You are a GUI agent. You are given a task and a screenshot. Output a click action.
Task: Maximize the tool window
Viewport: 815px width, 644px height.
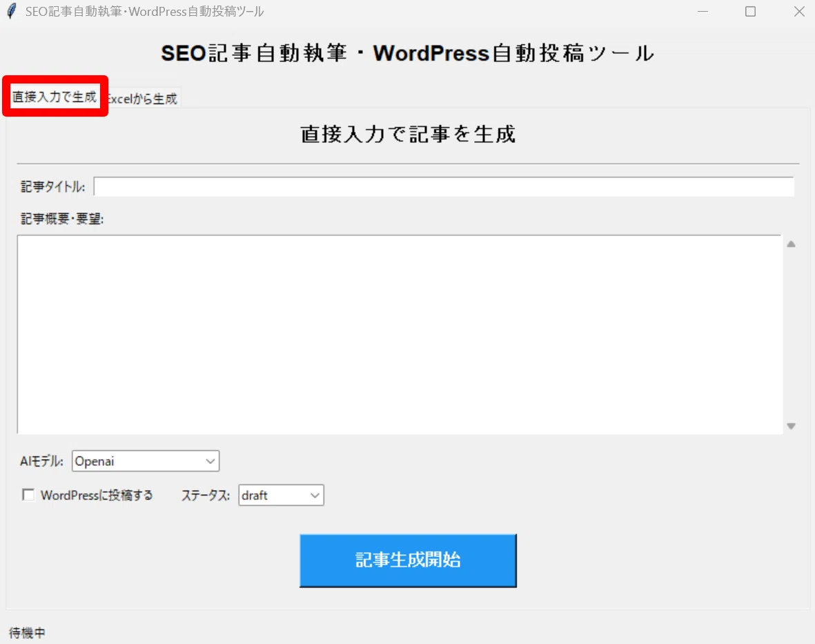[x=751, y=12]
